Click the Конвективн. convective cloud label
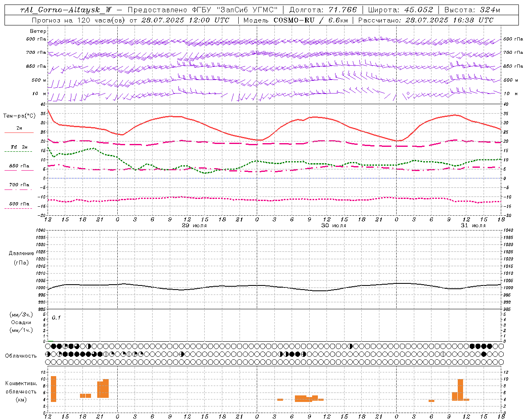This screenshot has height=420, width=525. click(x=21, y=383)
